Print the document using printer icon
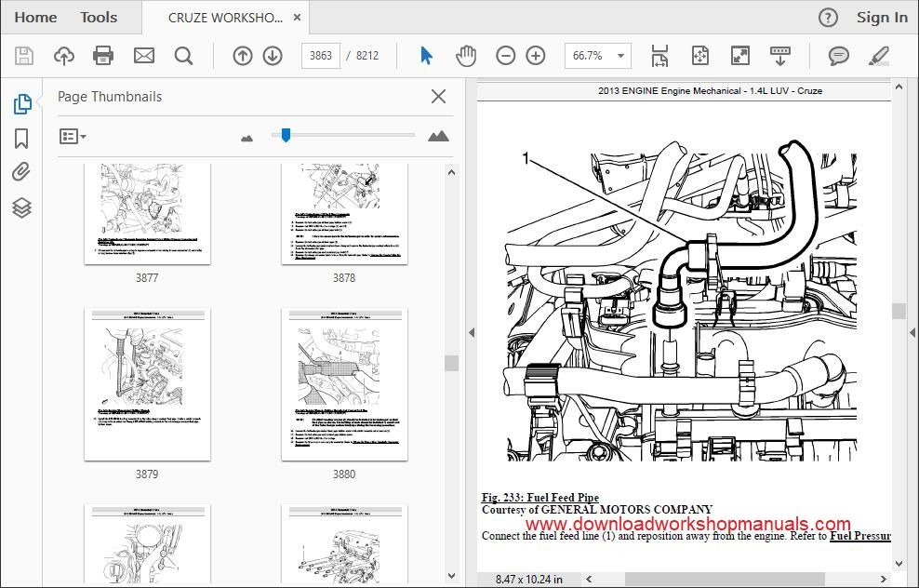 (x=103, y=56)
